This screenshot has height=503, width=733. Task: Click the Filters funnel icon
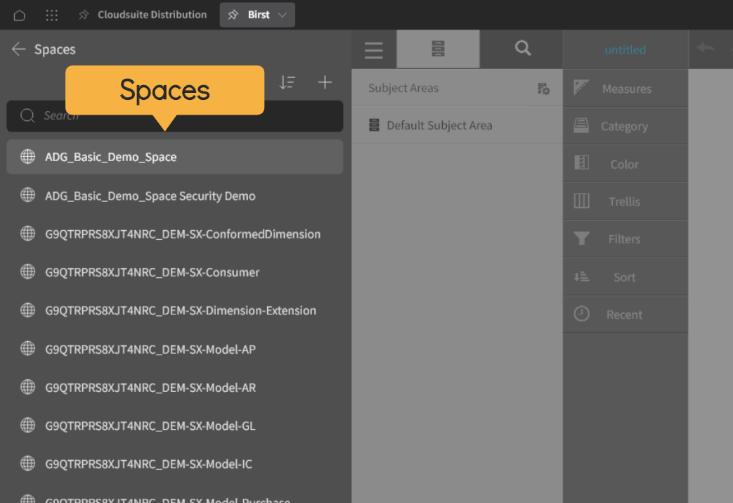pos(581,238)
